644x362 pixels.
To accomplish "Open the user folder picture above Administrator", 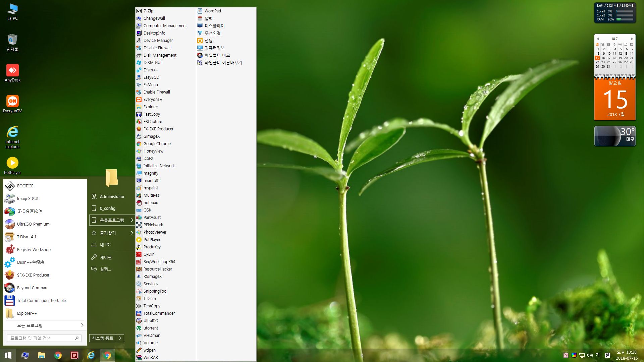I will coord(112,178).
